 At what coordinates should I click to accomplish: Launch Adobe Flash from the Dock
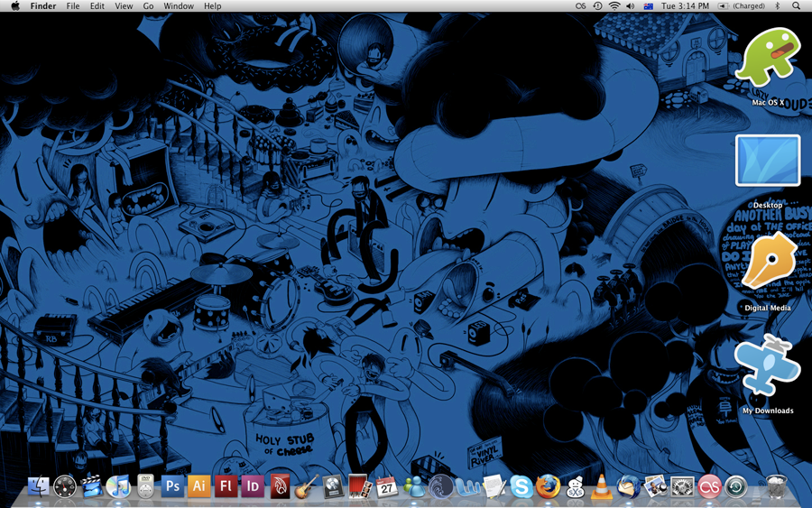tap(226, 486)
